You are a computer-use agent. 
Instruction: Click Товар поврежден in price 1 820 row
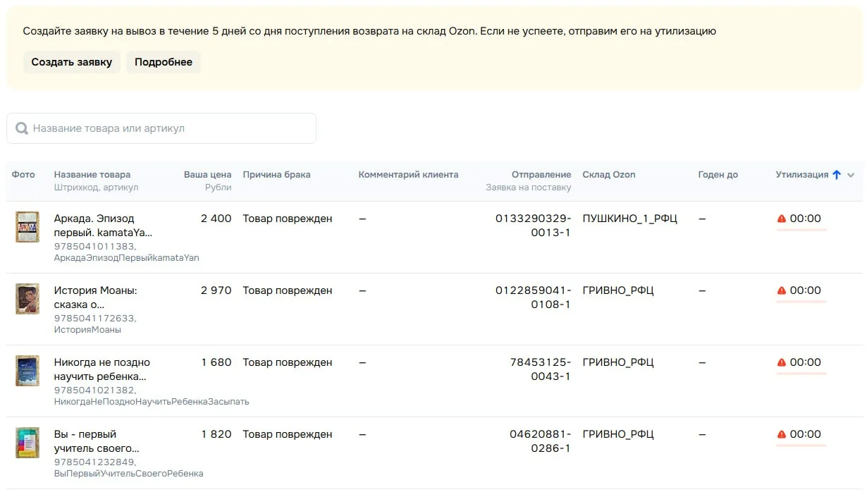click(288, 434)
